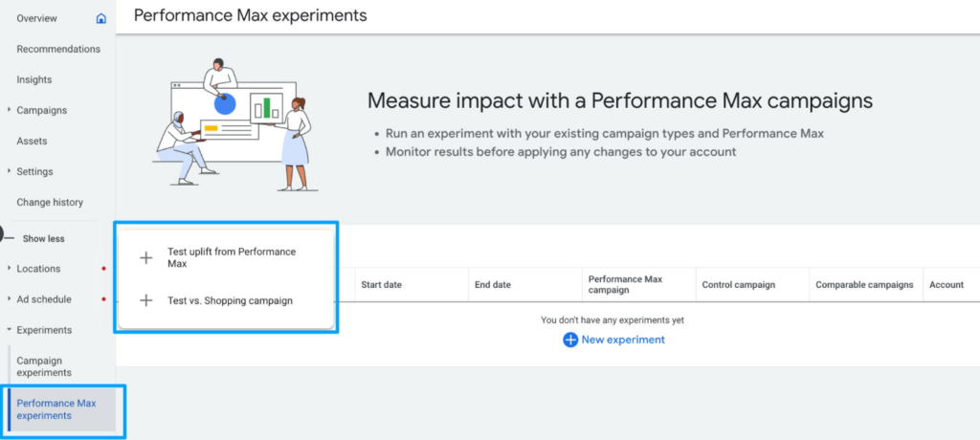The width and height of the screenshot is (980, 440).
Task: Expand the Ad schedule section arrow
Action: click(10, 298)
